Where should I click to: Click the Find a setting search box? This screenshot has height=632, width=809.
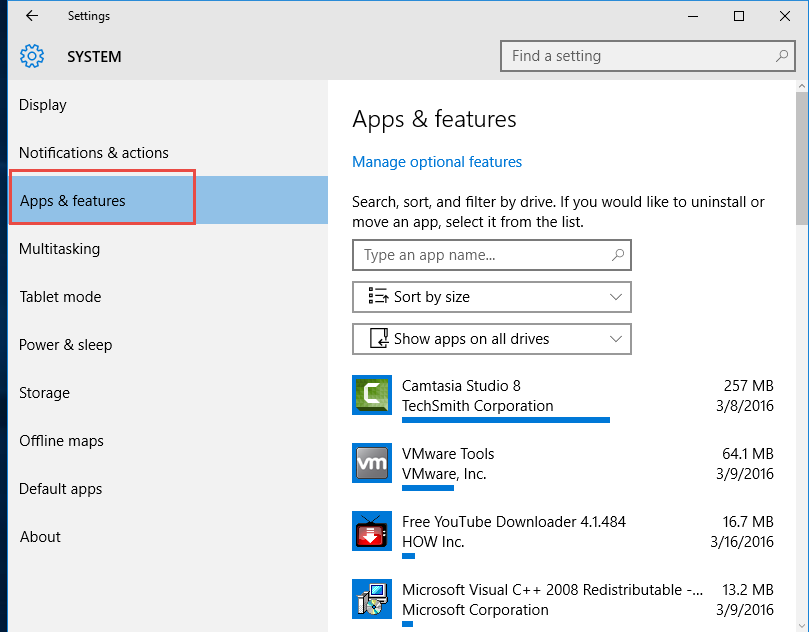click(648, 56)
